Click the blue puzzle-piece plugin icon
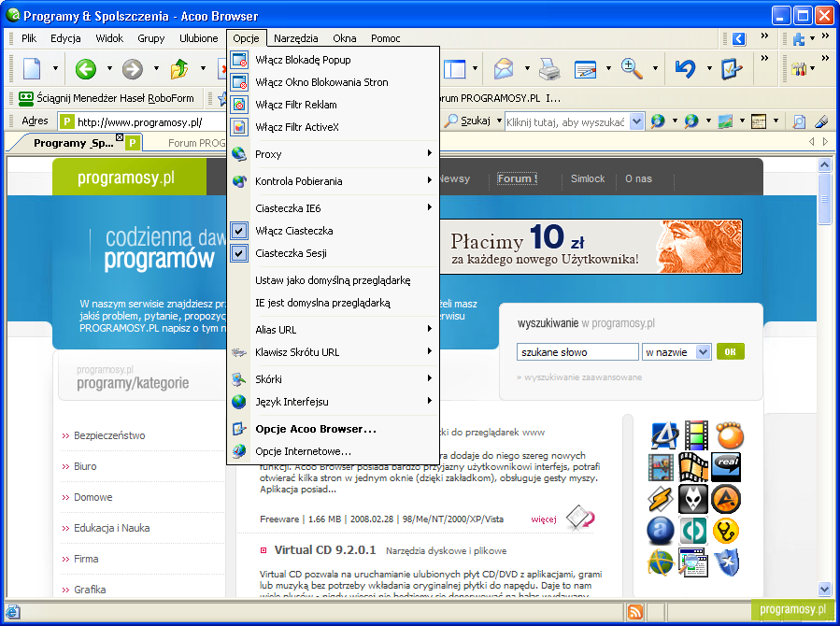 (x=799, y=38)
